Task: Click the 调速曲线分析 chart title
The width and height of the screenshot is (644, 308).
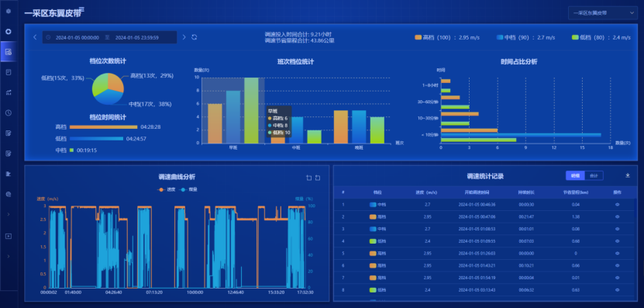Action: (177, 177)
